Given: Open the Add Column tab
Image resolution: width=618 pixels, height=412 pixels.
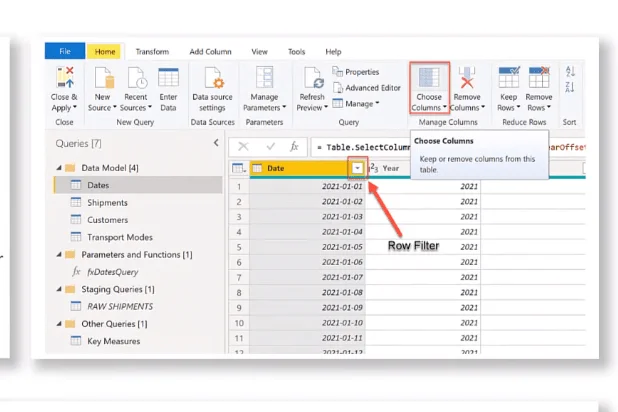Looking at the screenshot, I should (210, 52).
